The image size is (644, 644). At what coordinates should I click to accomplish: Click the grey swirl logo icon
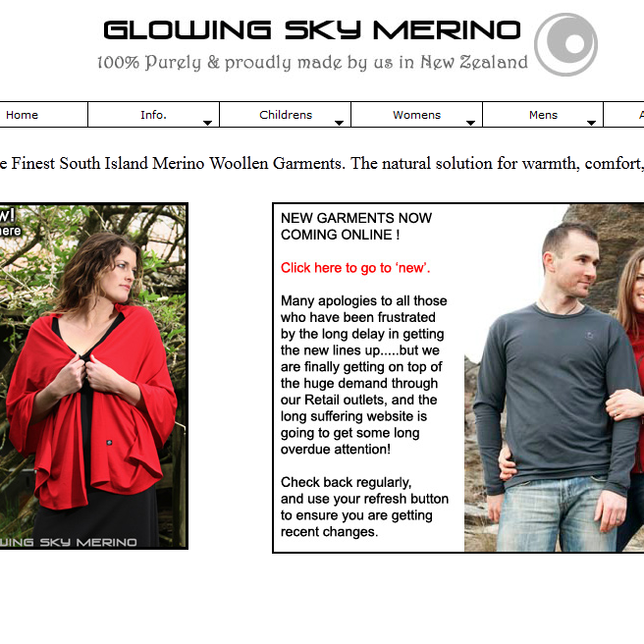coord(565,44)
